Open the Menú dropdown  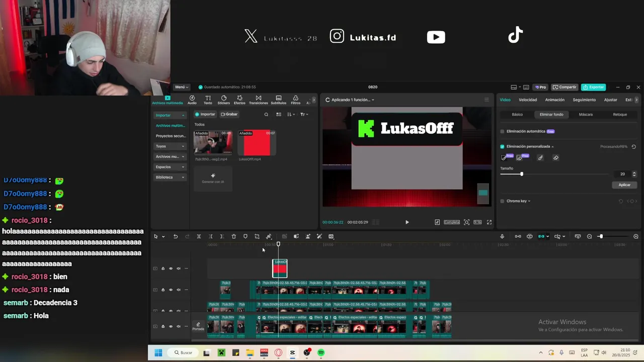pos(182,87)
